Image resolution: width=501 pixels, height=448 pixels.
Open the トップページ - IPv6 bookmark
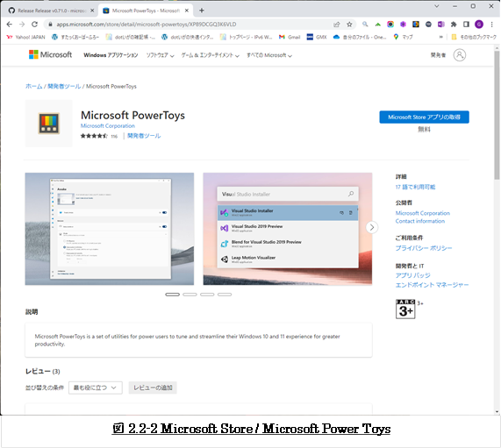coord(247,37)
